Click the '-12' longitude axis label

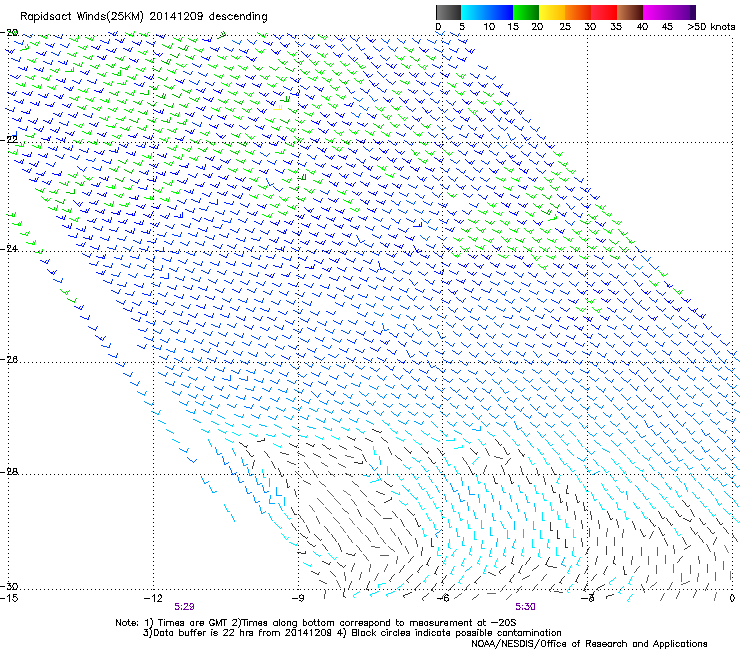153,598
